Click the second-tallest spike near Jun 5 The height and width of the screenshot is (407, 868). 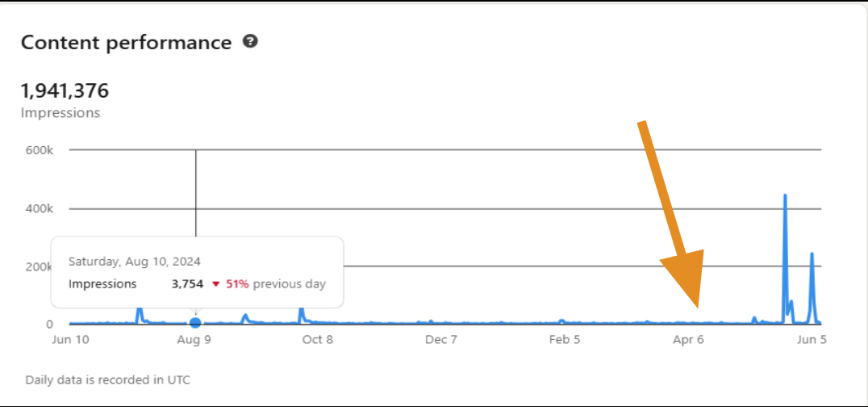[x=812, y=255]
